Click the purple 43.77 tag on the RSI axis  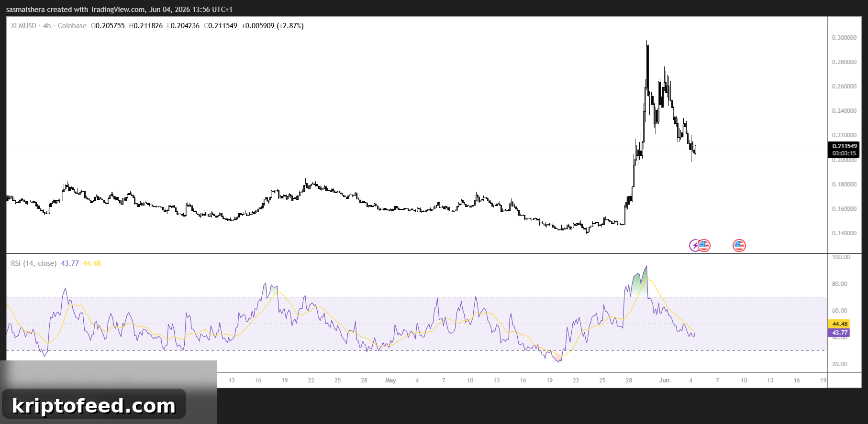(x=839, y=332)
